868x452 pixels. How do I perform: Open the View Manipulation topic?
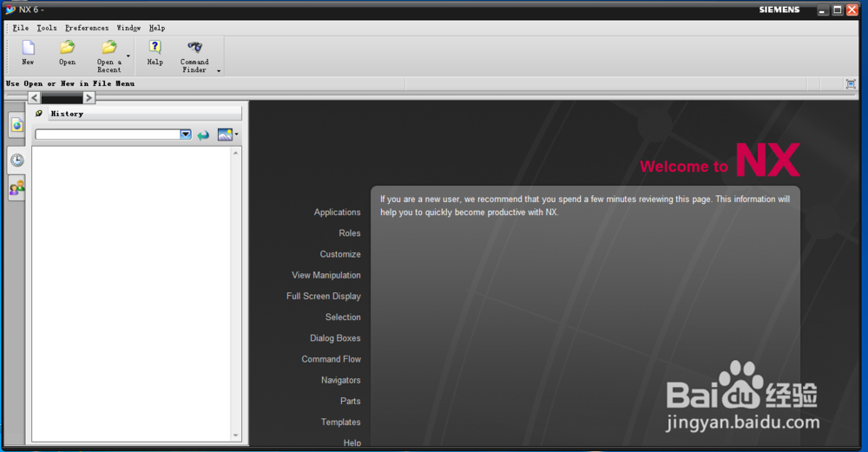click(326, 275)
